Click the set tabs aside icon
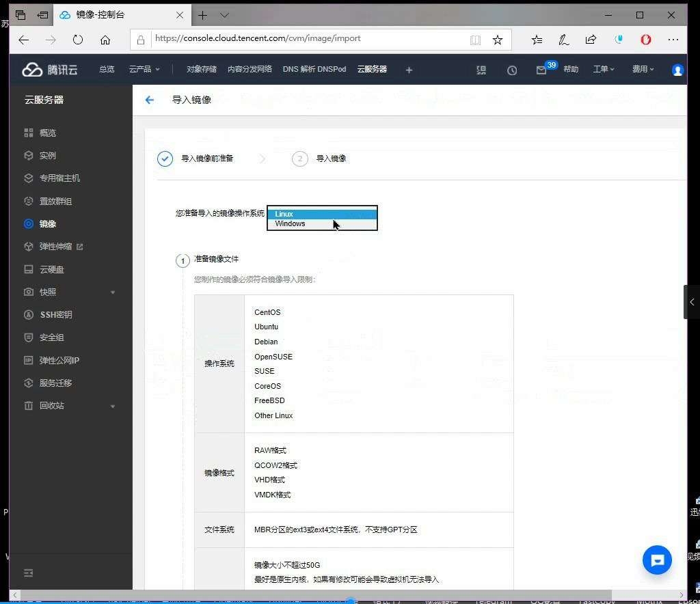Image resolution: width=700 pixels, height=604 pixels. [x=42, y=15]
